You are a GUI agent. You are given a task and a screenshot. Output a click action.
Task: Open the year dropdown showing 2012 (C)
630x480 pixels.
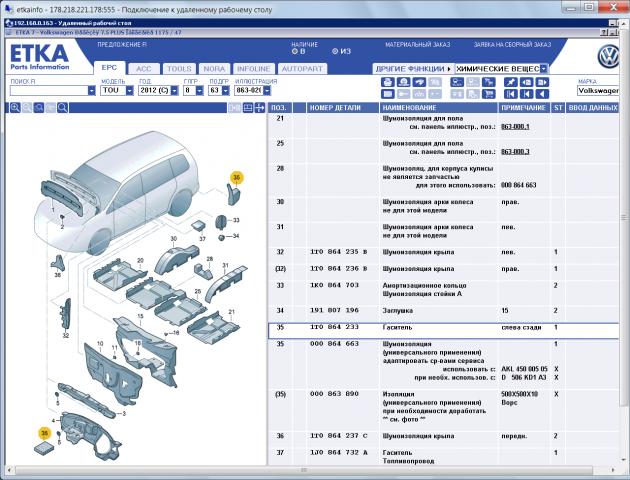[174, 91]
